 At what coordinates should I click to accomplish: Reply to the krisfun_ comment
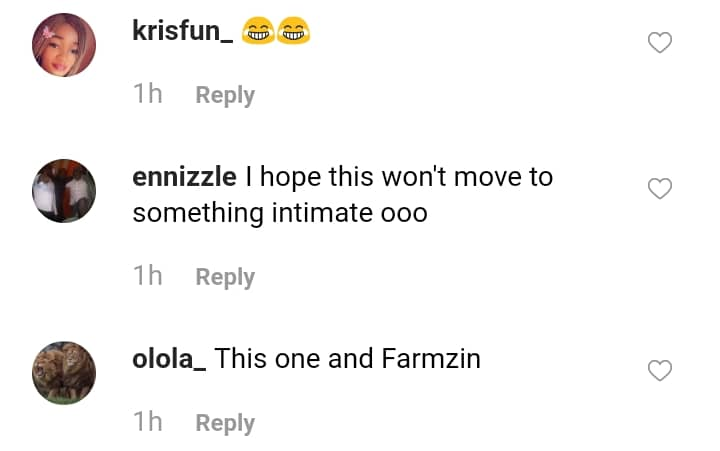(x=225, y=95)
